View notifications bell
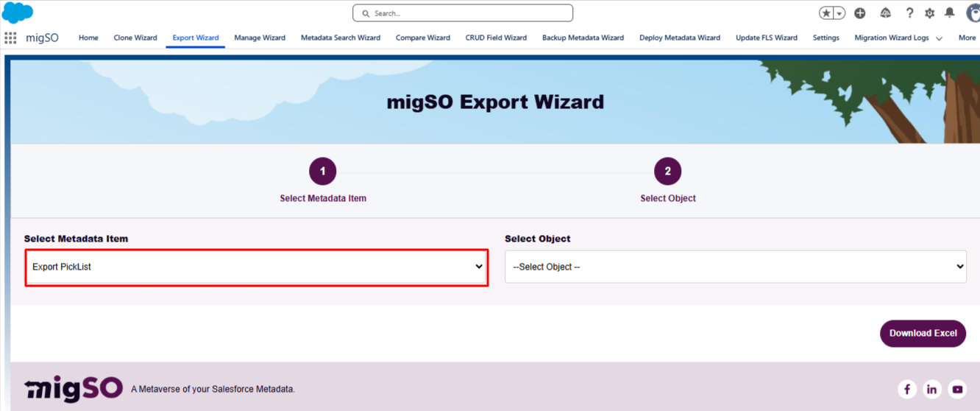Screen dimensions: 980x411 [x=950, y=13]
